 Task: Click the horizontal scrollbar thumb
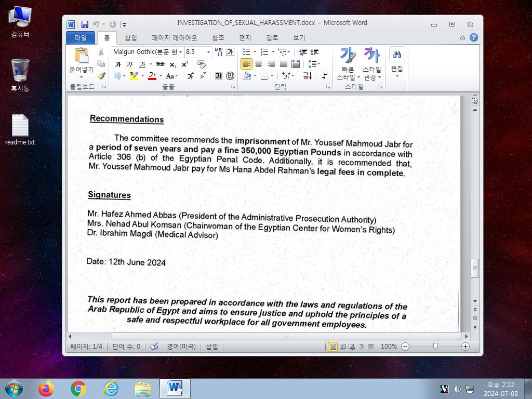point(286,336)
